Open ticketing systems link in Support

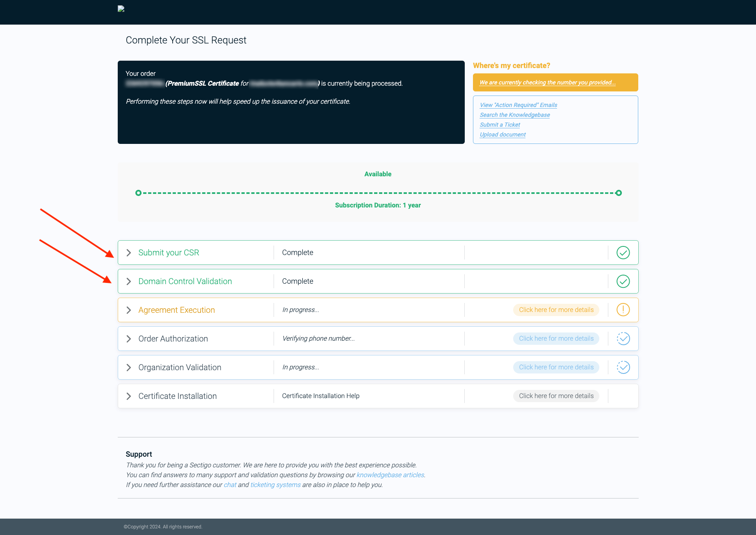click(275, 485)
